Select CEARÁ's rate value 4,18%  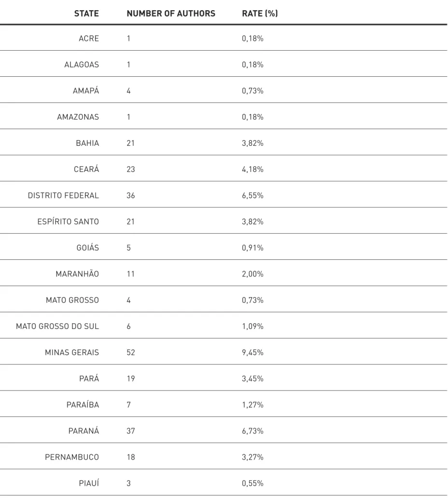click(252, 169)
